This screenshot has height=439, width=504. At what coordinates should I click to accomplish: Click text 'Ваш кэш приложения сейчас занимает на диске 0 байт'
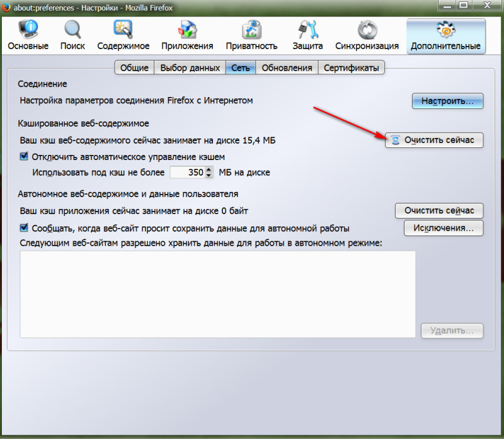coord(134,211)
